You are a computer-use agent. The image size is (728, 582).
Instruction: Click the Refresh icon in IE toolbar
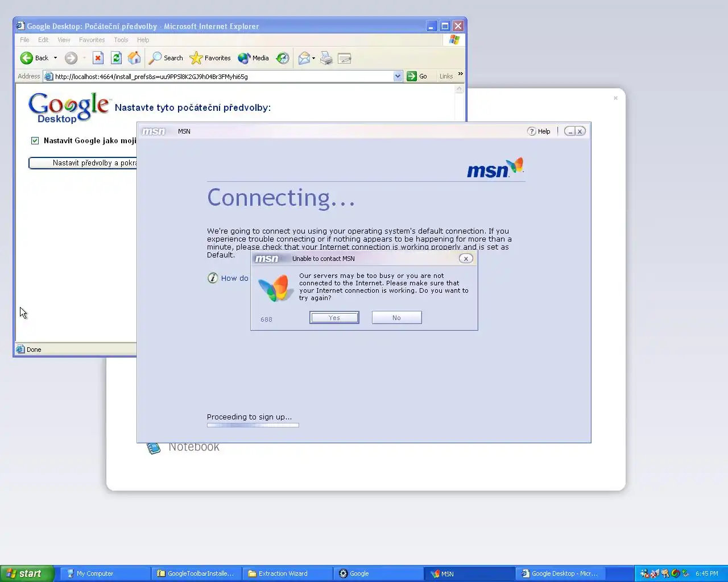click(116, 58)
